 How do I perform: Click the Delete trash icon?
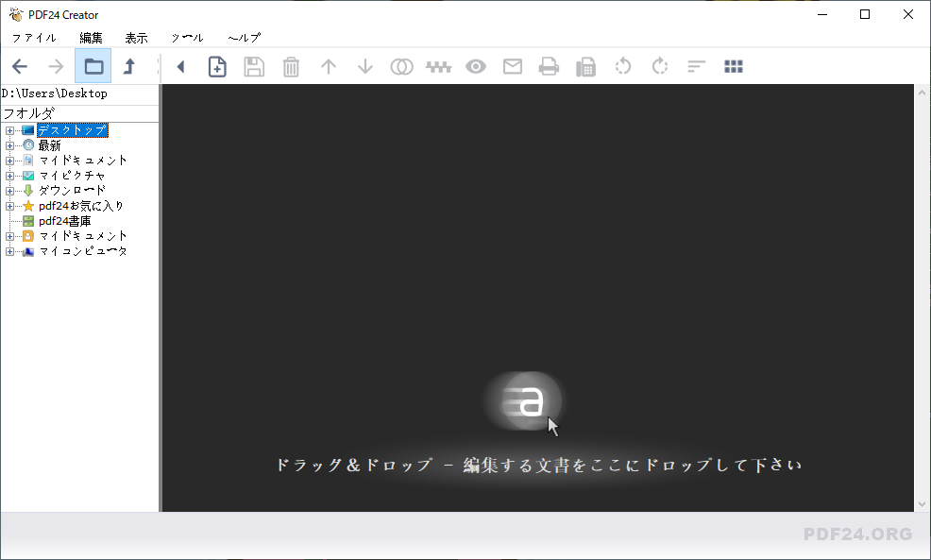[x=291, y=66]
